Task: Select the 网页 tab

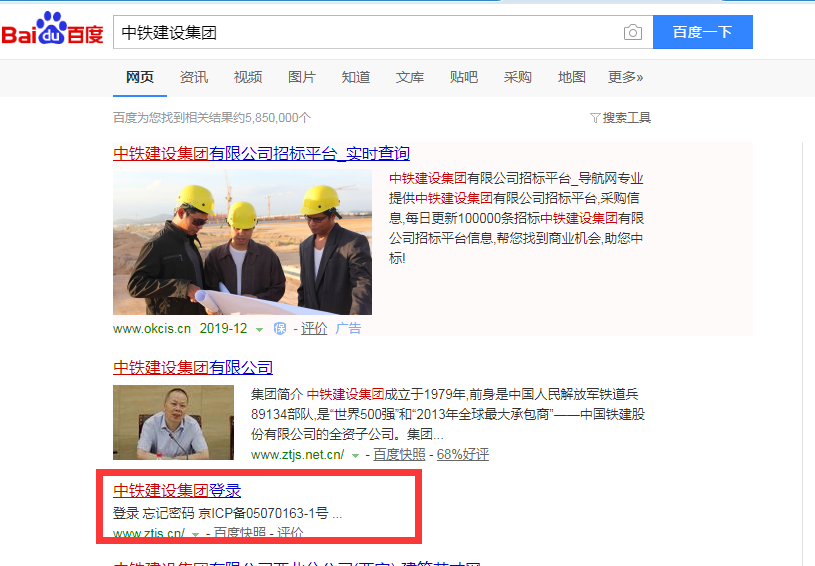Action: 140,77
